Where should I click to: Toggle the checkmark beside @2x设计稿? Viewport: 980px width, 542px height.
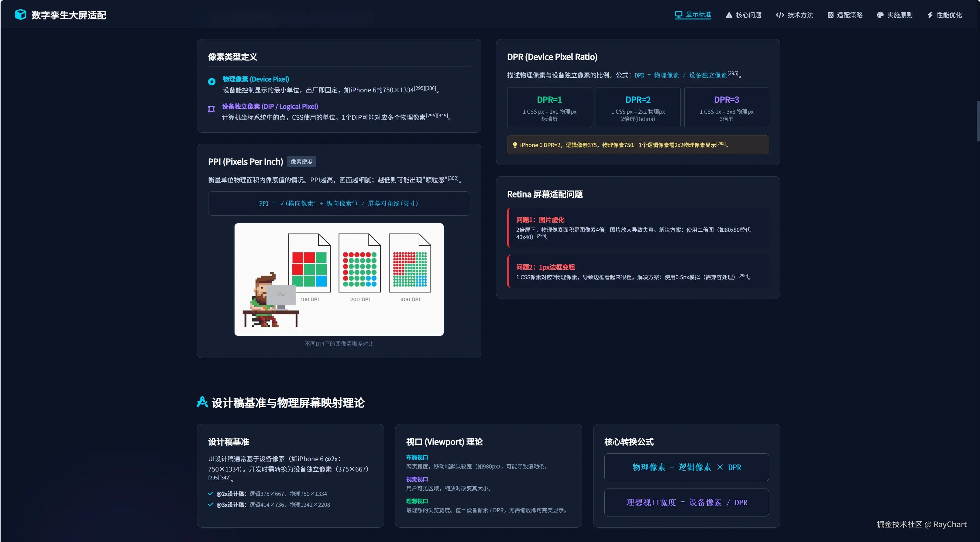click(210, 493)
